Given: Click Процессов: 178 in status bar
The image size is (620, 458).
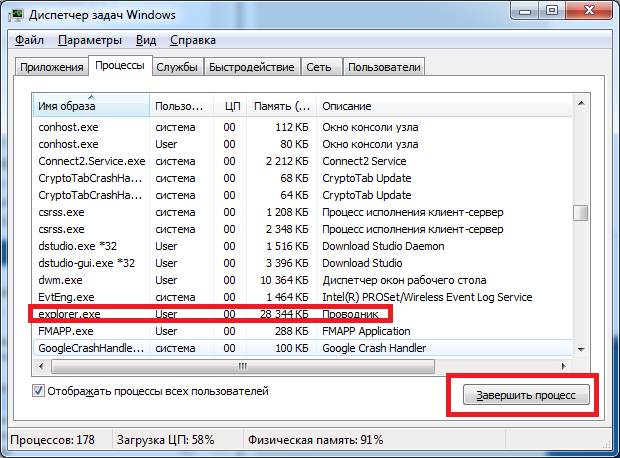Looking at the screenshot, I should tap(53, 440).
